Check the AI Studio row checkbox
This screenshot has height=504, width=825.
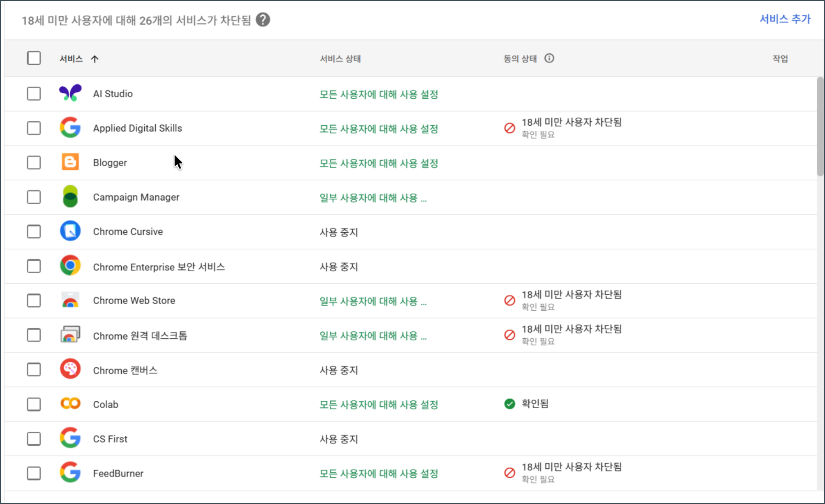pyautogui.click(x=34, y=94)
